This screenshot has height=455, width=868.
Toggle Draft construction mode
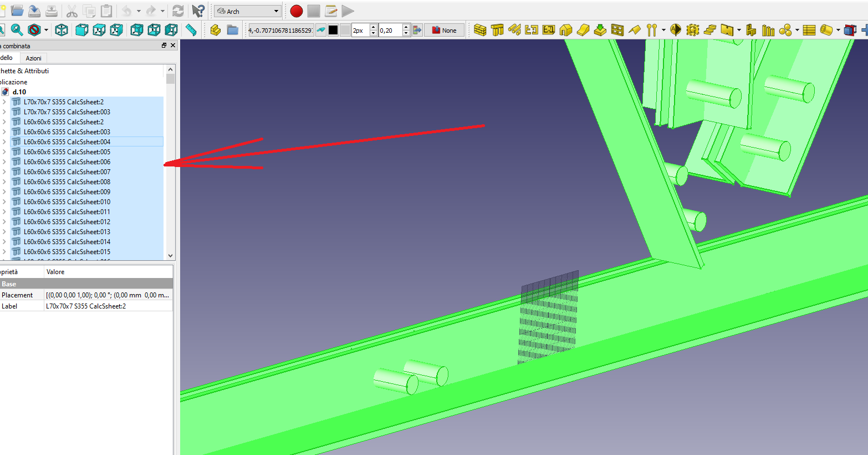tap(321, 30)
